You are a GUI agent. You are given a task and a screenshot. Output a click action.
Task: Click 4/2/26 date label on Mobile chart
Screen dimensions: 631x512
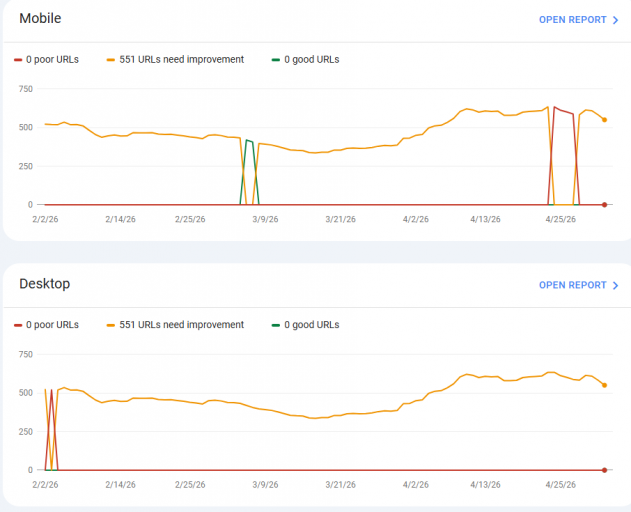(416, 219)
